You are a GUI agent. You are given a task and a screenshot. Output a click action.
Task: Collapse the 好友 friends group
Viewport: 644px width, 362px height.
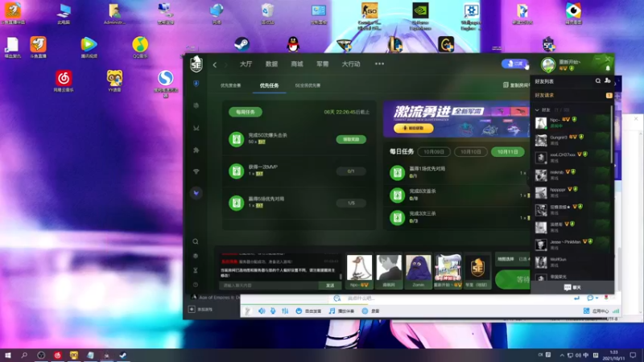click(x=537, y=110)
